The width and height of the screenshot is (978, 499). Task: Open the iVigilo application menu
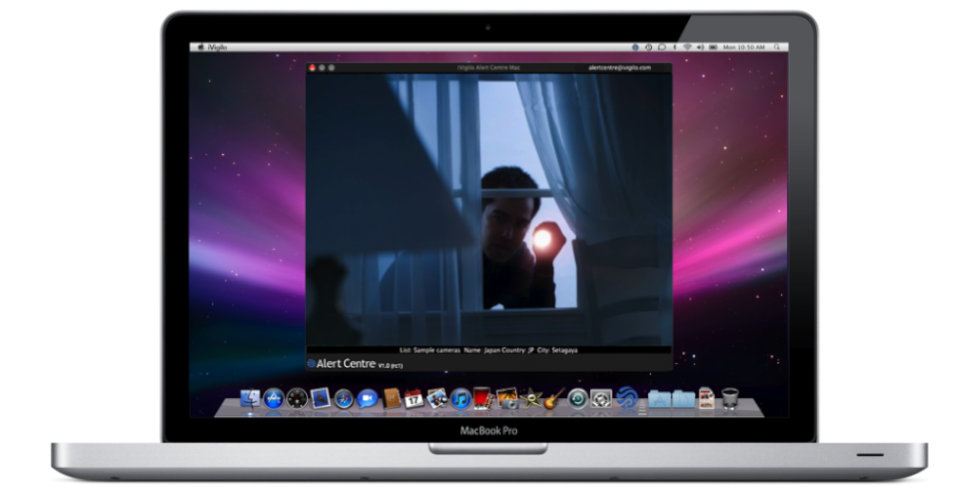[x=218, y=47]
